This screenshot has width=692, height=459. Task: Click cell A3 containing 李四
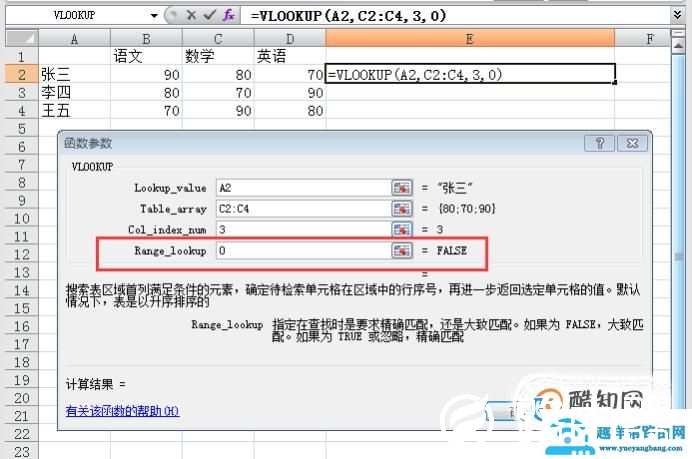pos(74,92)
